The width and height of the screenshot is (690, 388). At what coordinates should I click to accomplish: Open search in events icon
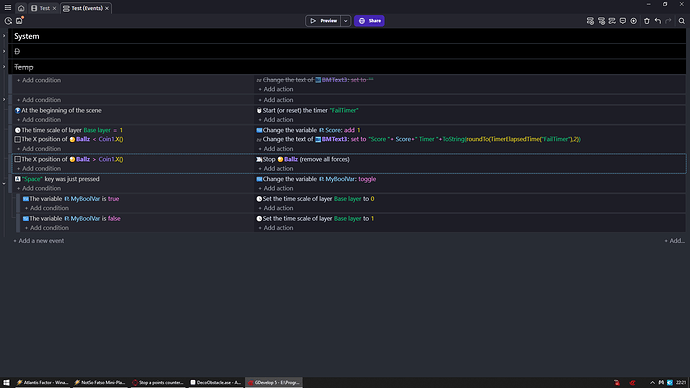click(682, 21)
